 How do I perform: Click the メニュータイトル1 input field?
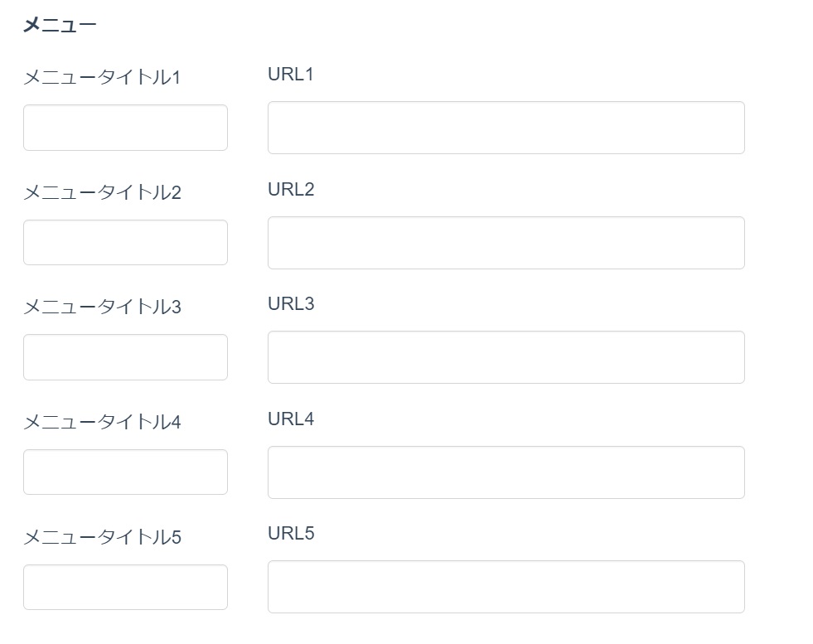125,128
